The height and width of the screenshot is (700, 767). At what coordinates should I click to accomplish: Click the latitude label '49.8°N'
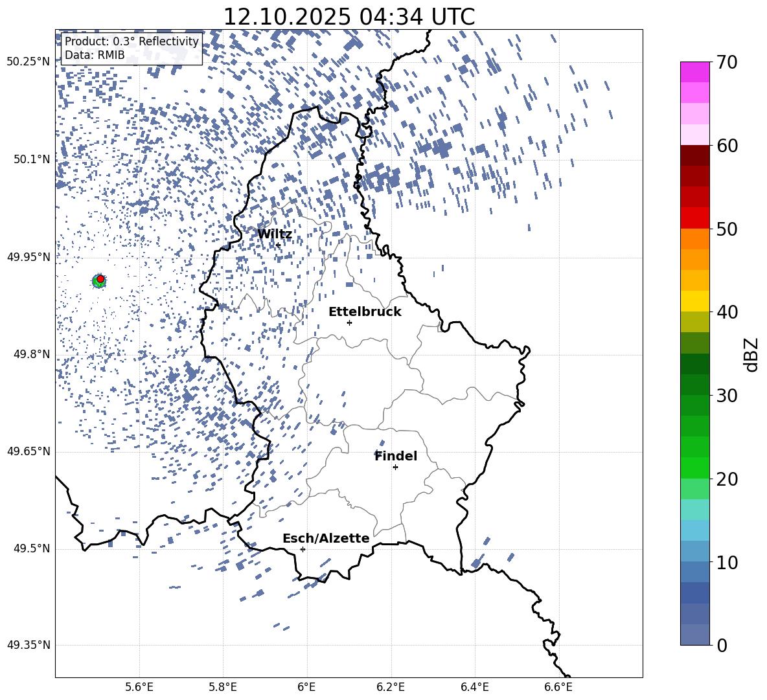point(31,354)
